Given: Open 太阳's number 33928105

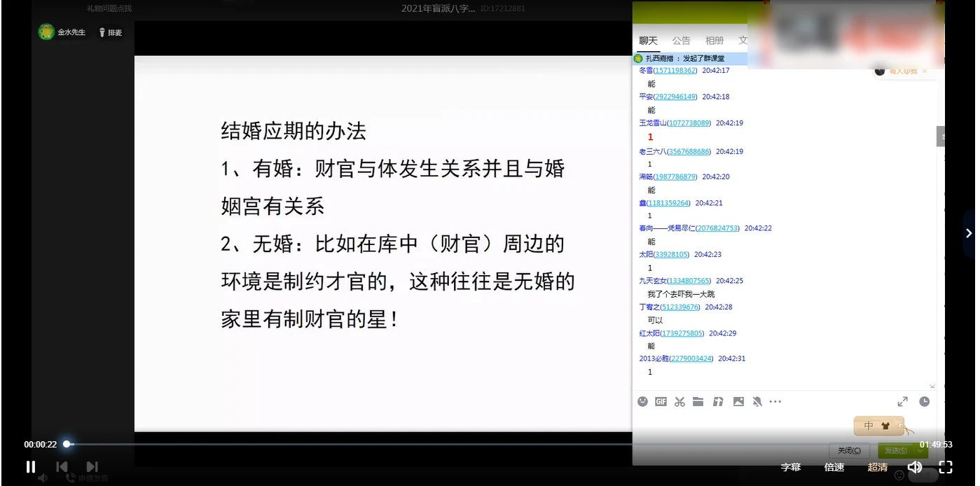Looking at the screenshot, I should tap(671, 255).
